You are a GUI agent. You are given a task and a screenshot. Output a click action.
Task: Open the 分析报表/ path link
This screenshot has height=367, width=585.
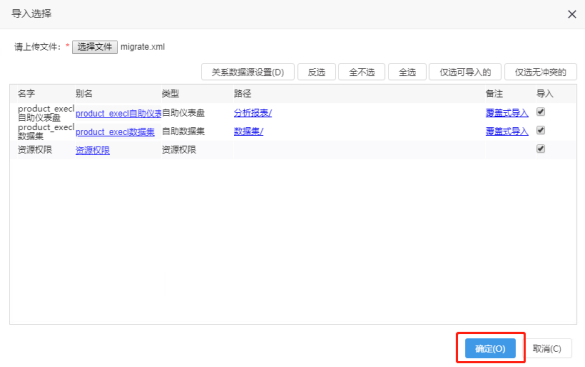coord(253,113)
